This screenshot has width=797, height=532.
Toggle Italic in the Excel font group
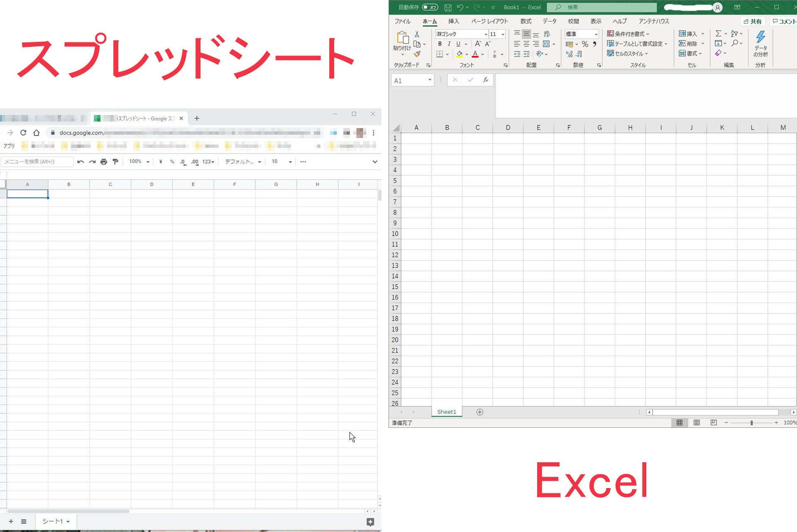pos(449,44)
